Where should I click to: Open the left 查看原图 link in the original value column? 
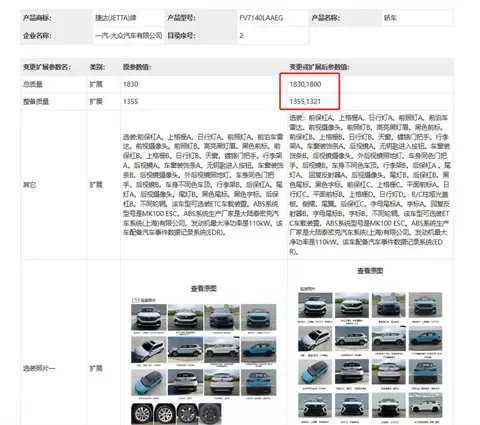(x=204, y=288)
